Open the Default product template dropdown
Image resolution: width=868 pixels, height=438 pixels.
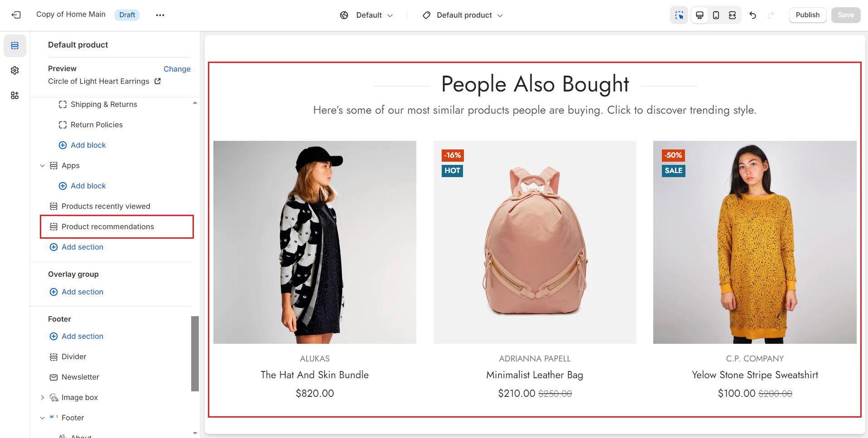pos(463,15)
